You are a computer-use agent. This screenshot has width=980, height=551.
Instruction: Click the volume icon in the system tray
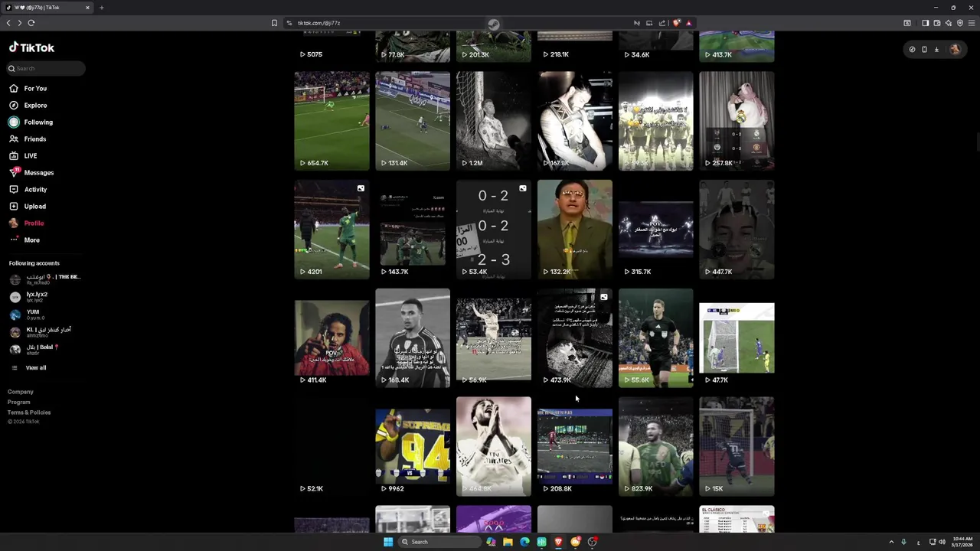click(942, 542)
